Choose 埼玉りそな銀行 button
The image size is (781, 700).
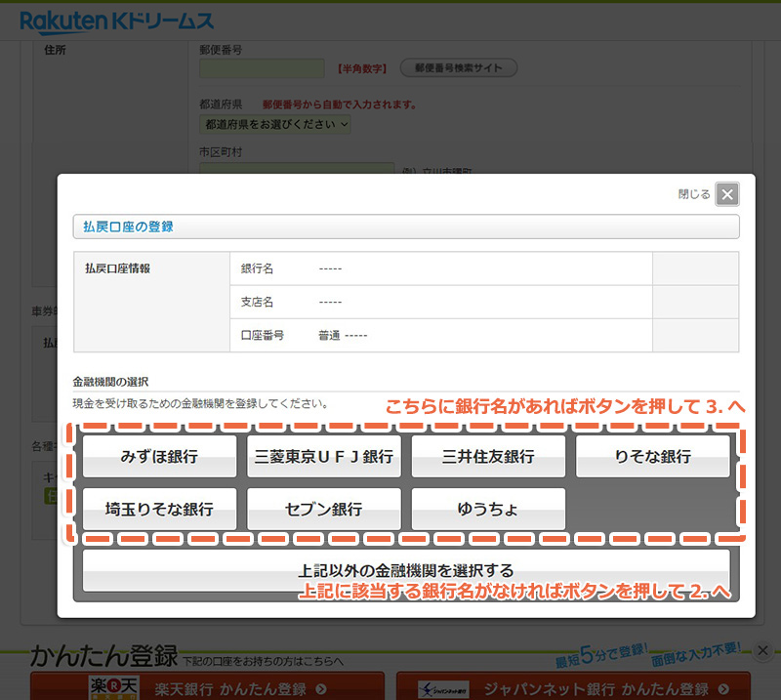(x=159, y=509)
